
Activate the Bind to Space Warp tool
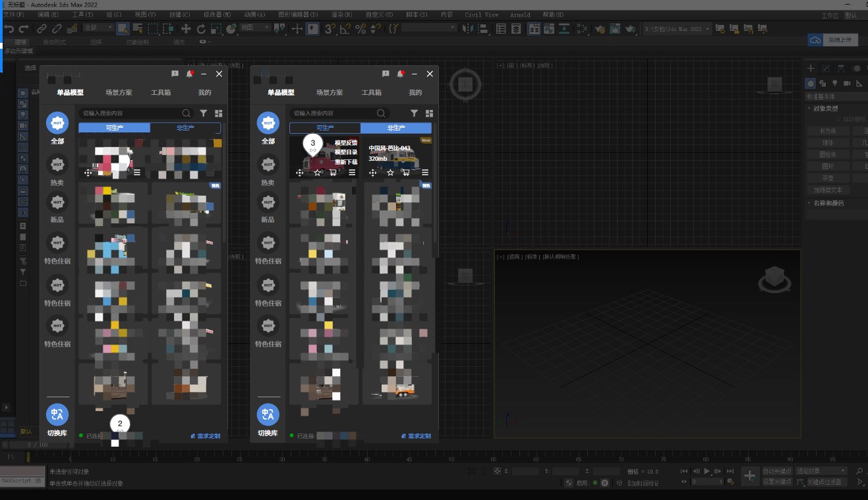tap(71, 28)
